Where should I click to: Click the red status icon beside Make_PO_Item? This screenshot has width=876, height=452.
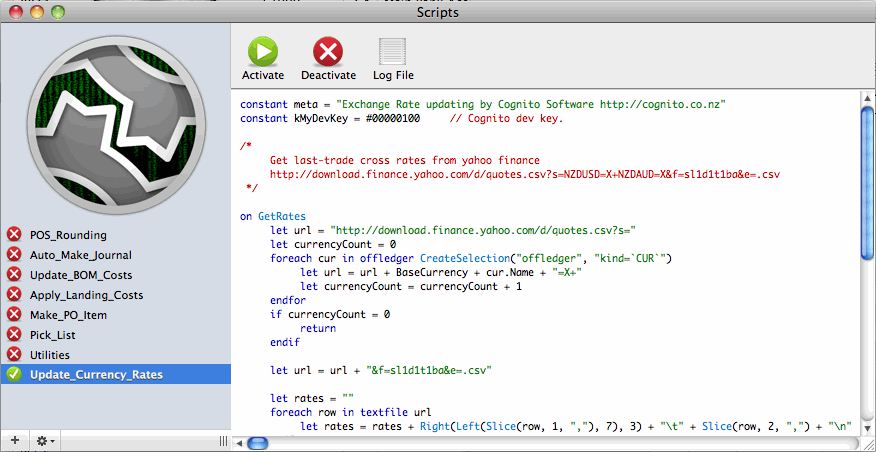point(14,315)
